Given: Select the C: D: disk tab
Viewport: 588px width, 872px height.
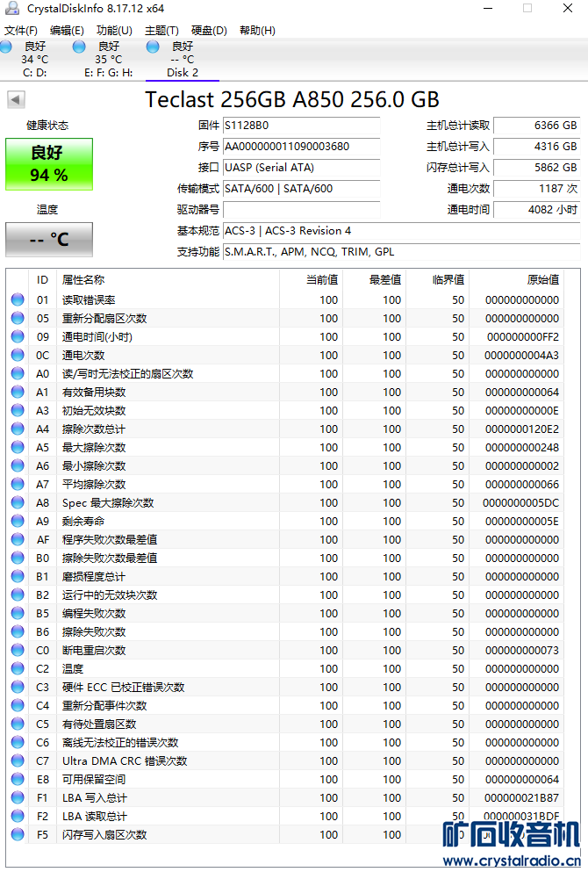Looking at the screenshot, I should (x=34, y=59).
